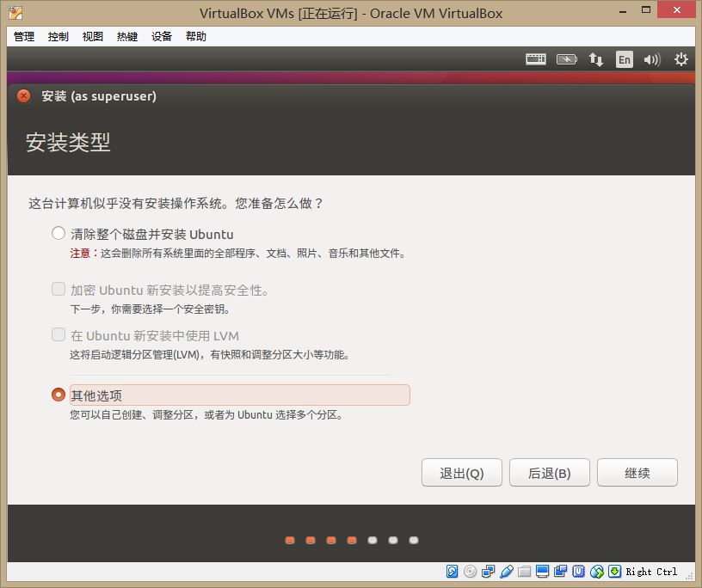
Task: Open the shared folders status icon
Action: 524,572
